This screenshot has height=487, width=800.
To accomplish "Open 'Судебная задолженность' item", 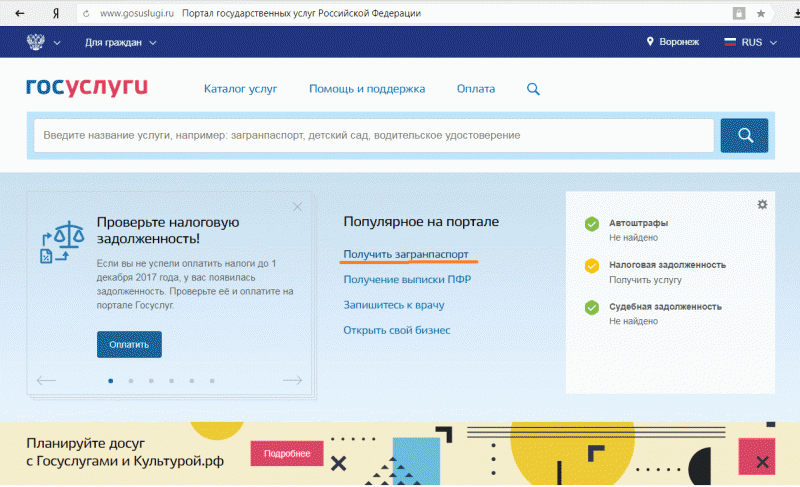I will 665,307.
